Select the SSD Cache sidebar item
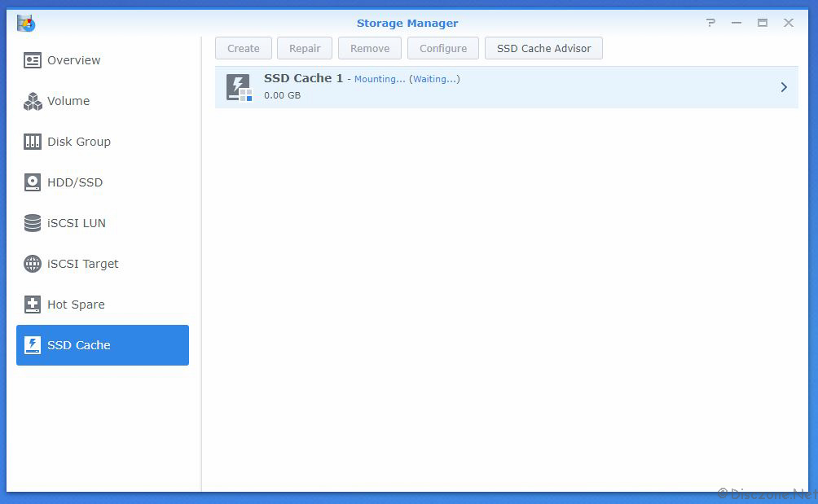818x504 pixels. [103, 345]
